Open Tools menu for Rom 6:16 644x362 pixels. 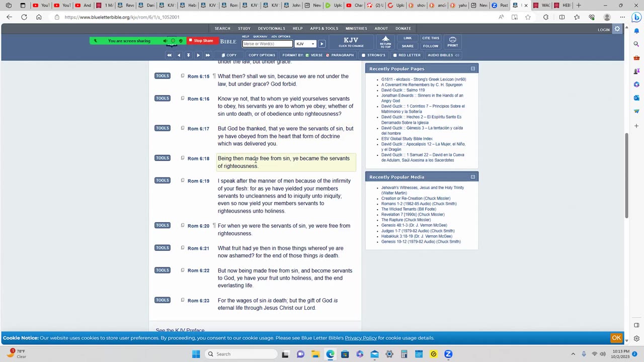163,98
